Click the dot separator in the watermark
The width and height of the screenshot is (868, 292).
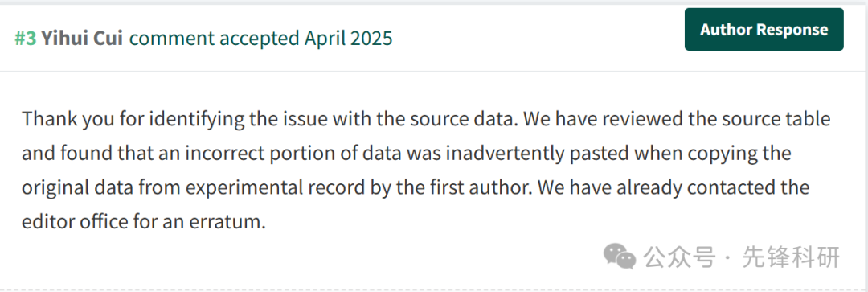tap(728, 258)
